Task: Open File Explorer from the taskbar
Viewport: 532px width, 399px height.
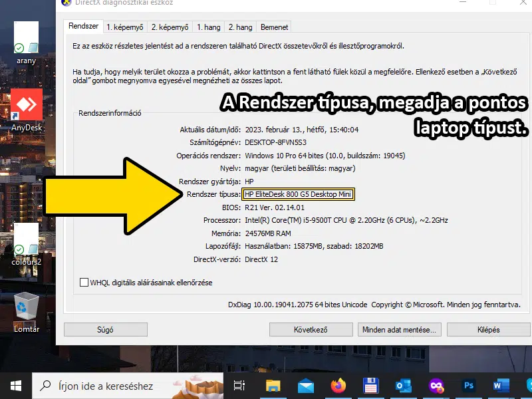Action: pos(273,386)
